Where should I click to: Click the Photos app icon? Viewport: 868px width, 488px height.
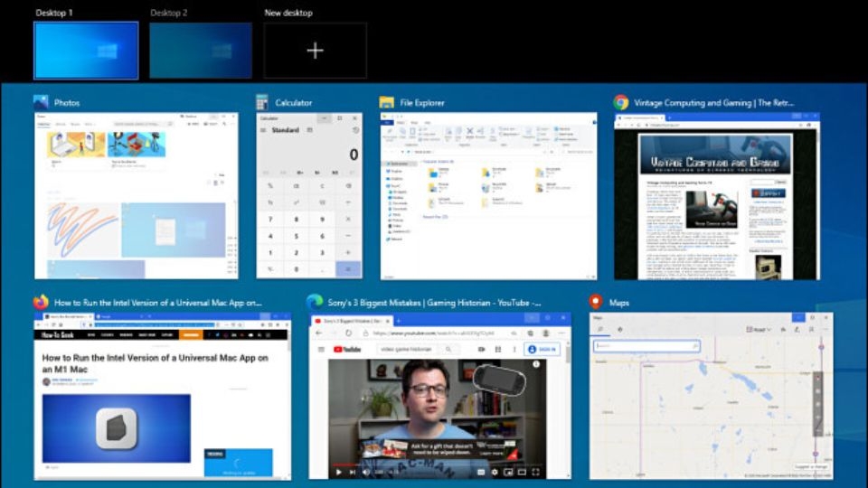(x=41, y=102)
